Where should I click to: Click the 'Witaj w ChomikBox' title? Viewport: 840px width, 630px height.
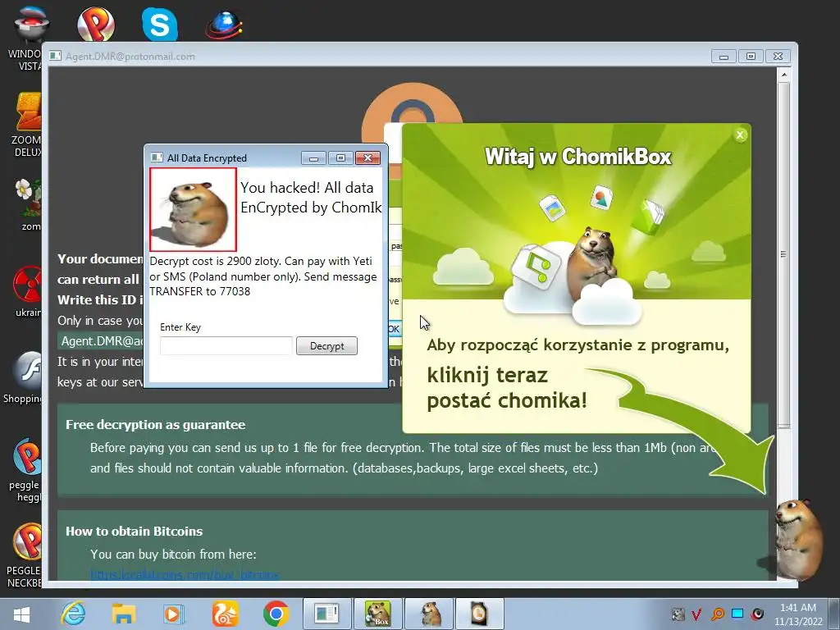click(x=578, y=157)
